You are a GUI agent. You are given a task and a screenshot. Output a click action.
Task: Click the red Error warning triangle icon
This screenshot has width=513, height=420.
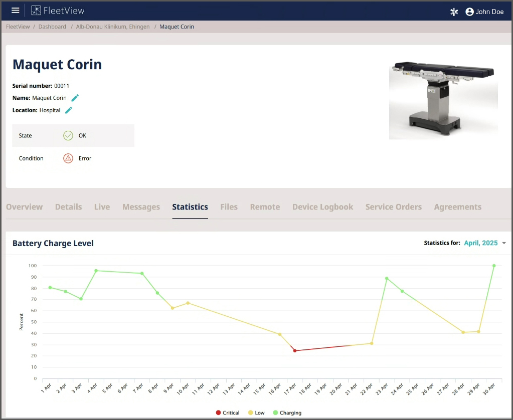[68, 158]
